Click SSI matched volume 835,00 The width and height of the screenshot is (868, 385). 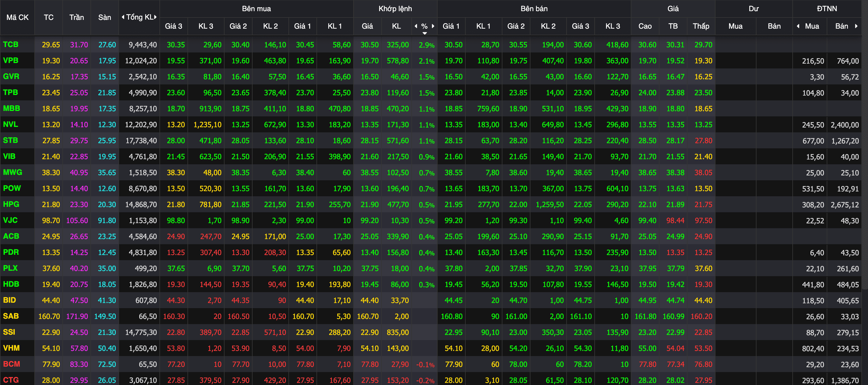[x=398, y=333]
